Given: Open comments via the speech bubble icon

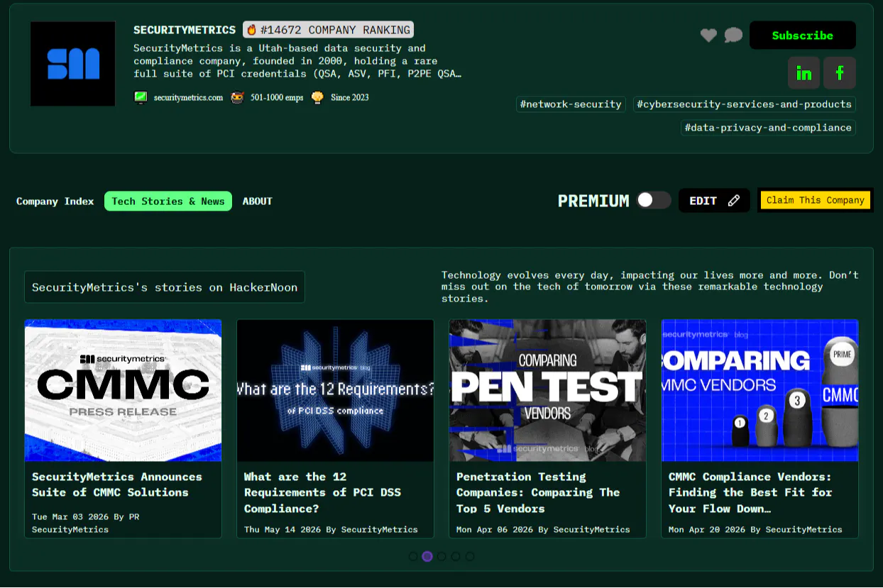Looking at the screenshot, I should 733,35.
